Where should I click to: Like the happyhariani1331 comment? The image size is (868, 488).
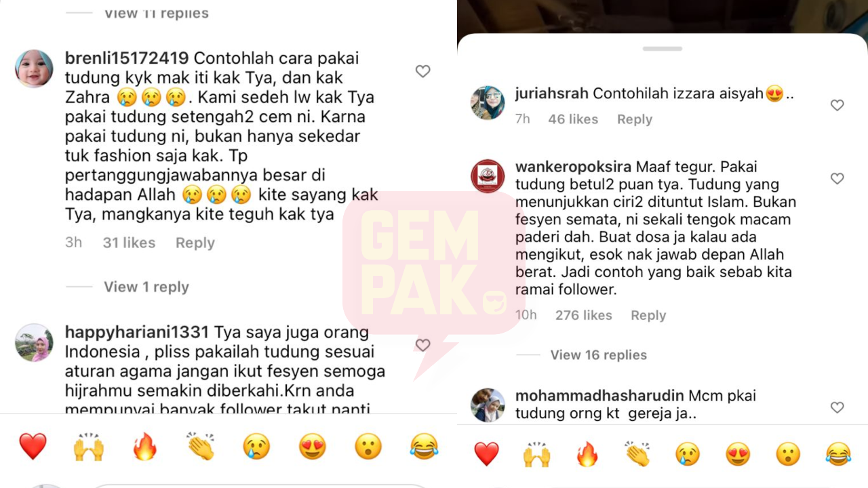422,346
